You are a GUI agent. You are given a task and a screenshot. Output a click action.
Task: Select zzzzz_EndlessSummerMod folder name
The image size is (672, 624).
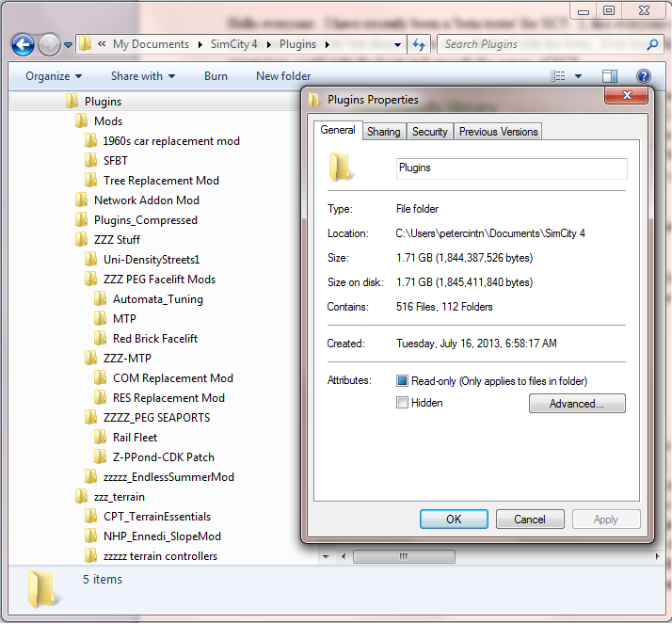pos(168,477)
